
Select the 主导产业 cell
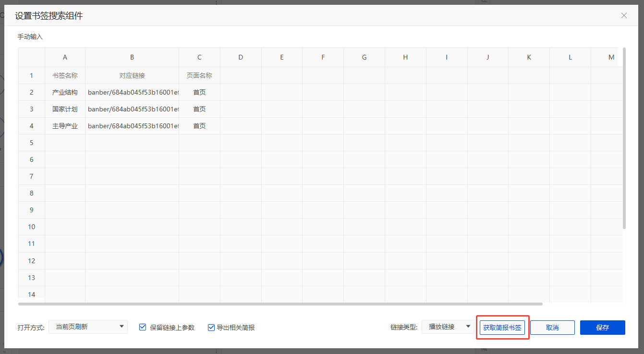tap(65, 126)
